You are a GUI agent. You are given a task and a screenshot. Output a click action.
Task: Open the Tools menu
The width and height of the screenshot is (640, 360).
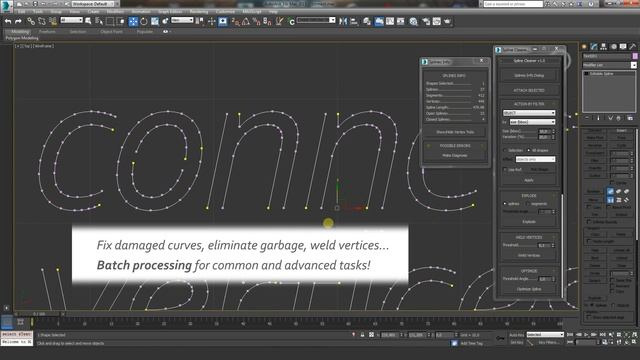pos(38,12)
